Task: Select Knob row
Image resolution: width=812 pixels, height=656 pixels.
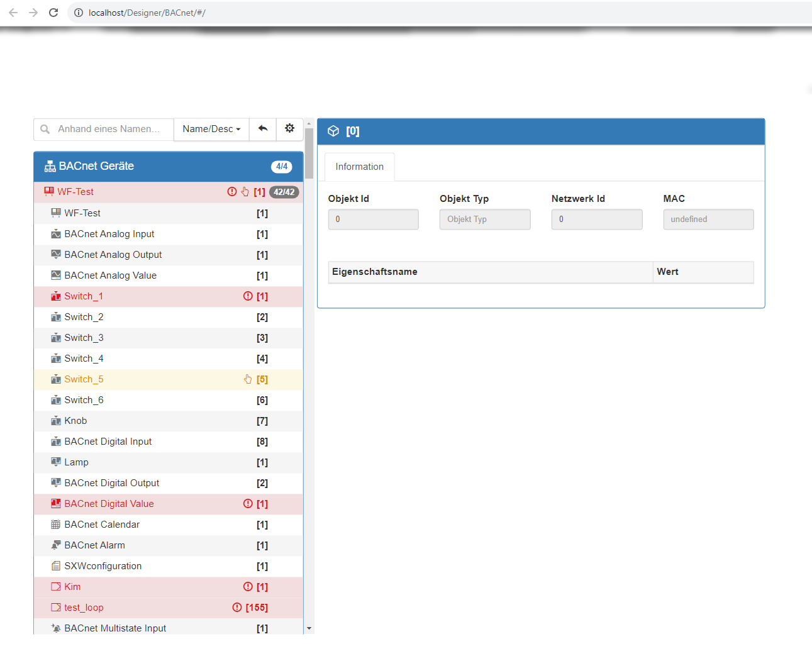Action: (169, 421)
